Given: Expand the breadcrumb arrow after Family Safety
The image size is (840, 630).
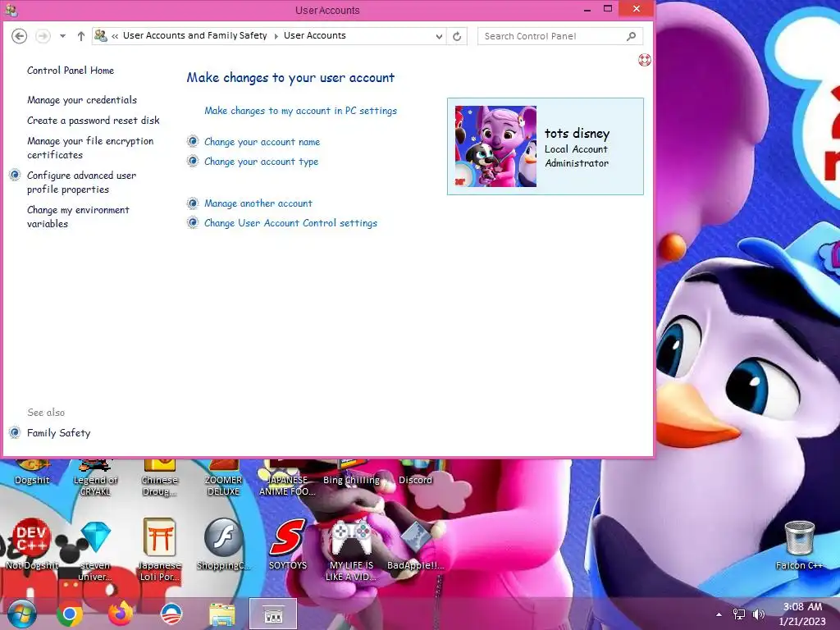Looking at the screenshot, I should click(x=276, y=36).
